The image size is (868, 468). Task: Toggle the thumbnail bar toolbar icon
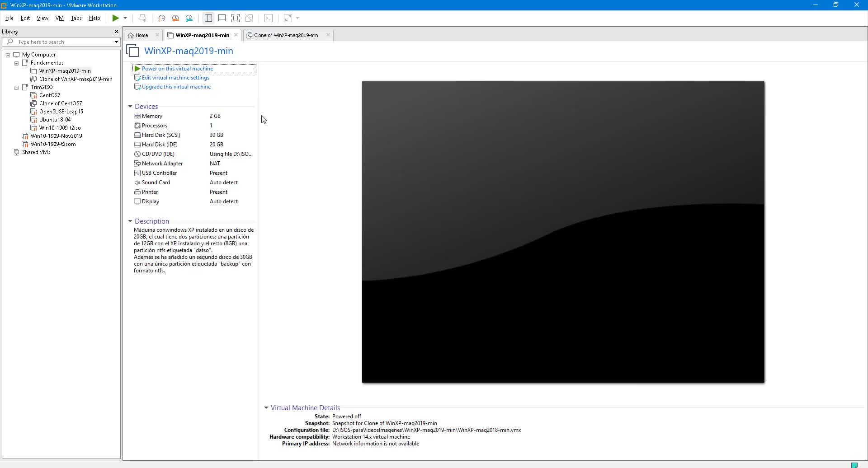pos(222,18)
